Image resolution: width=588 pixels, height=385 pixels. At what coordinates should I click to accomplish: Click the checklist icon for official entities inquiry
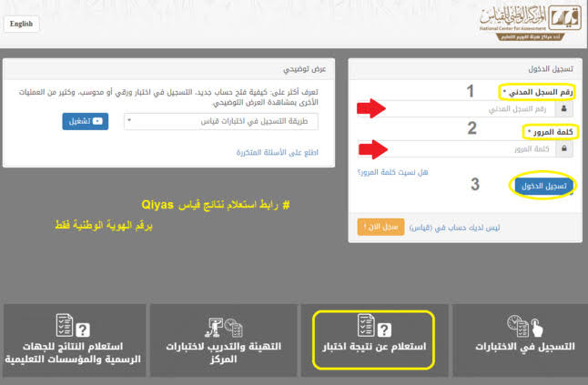tap(73, 326)
